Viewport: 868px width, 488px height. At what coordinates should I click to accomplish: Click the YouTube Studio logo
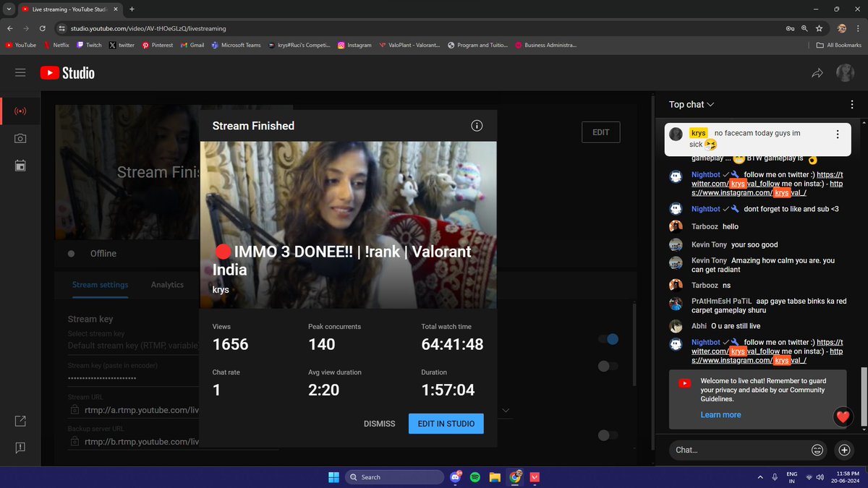67,72
